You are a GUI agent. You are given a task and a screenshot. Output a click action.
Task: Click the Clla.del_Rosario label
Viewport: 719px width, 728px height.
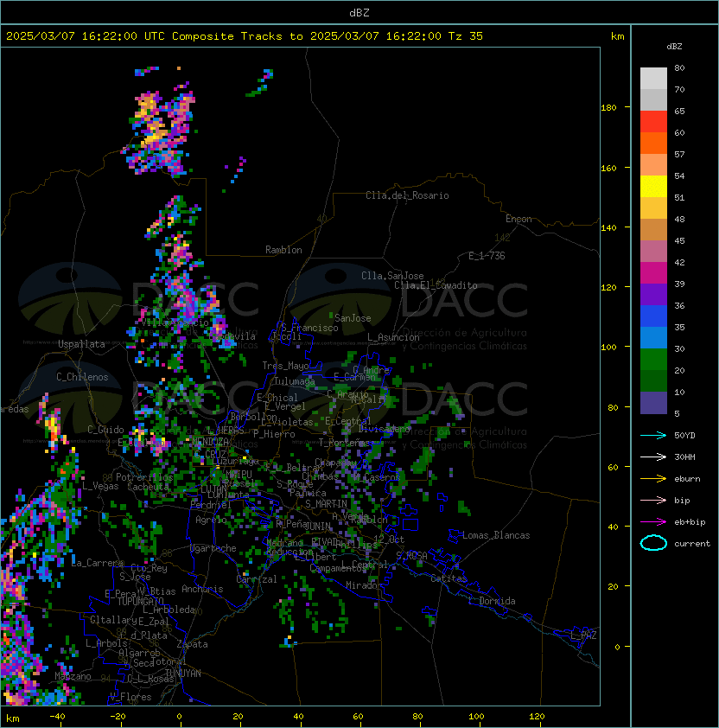coord(407,195)
